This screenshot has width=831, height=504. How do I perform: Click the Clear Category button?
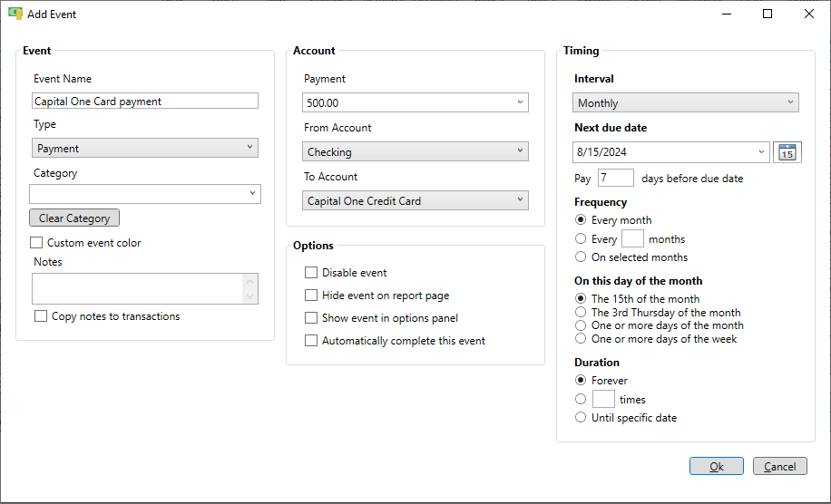coord(74,218)
